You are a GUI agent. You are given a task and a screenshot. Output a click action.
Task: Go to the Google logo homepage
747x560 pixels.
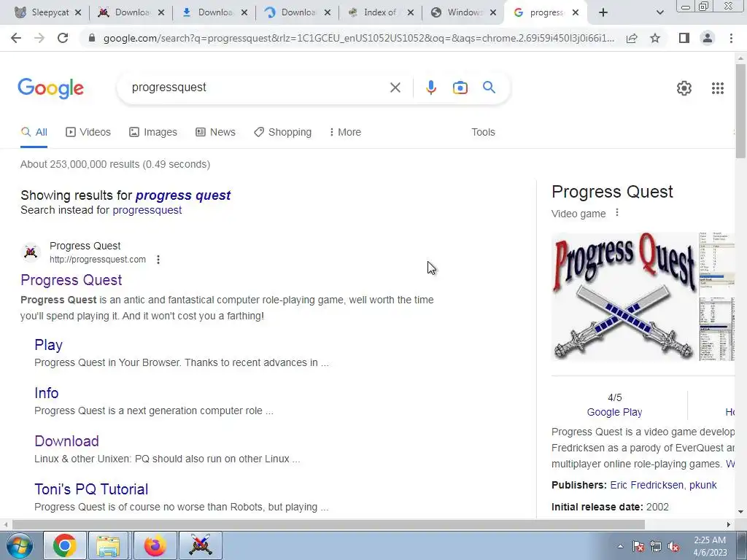pos(50,88)
